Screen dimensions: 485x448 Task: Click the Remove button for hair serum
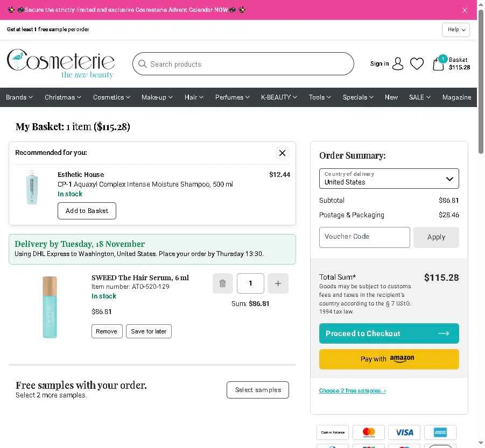tap(107, 331)
